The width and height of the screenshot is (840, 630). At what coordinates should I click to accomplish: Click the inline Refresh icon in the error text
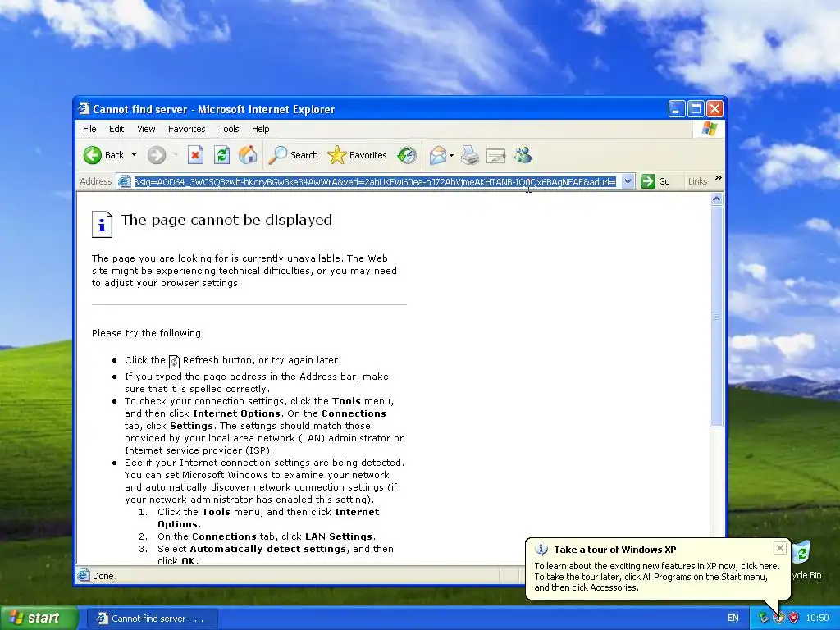pyautogui.click(x=174, y=362)
